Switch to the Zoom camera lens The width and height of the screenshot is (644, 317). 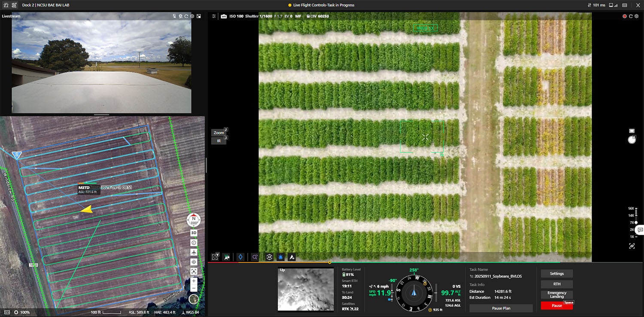point(219,133)
